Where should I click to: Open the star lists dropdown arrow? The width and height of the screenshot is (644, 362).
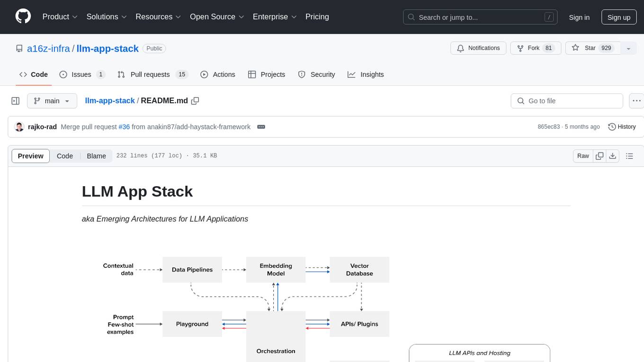[628, 48]
